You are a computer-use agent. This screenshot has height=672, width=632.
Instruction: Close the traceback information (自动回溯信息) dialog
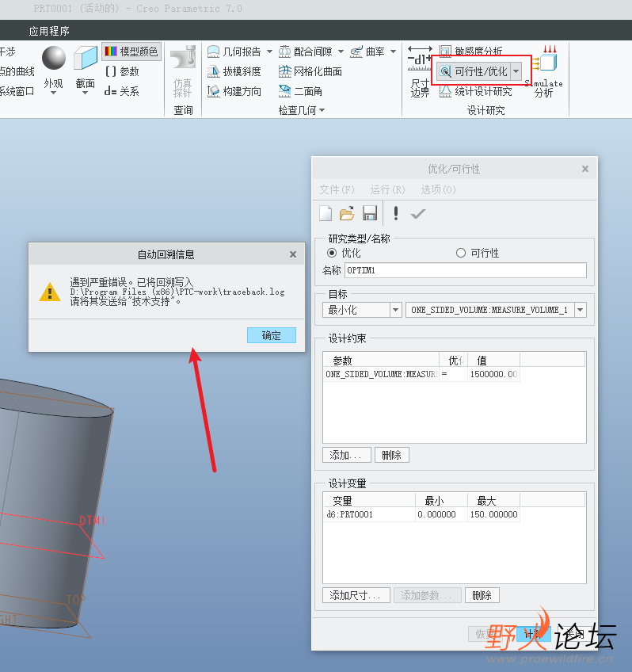point(293,254)
